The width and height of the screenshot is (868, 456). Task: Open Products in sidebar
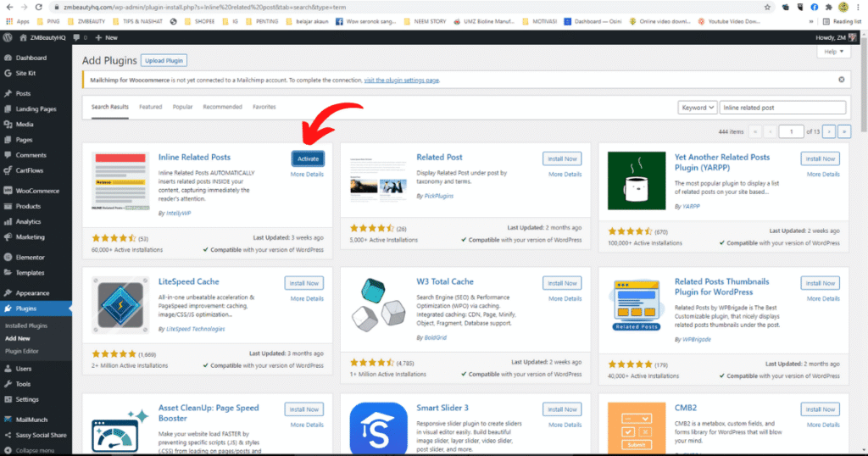[x=28, y=207]
